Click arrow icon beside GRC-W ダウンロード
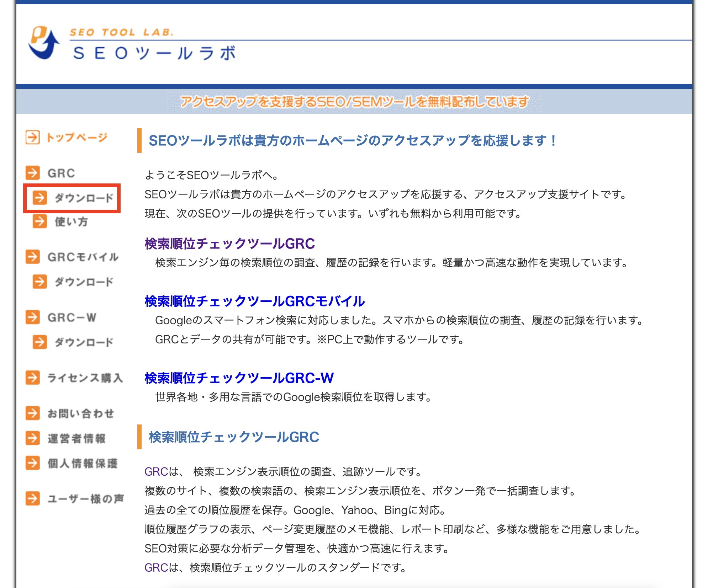The height and width of the screenshot is (588, 708). (39, 342)
